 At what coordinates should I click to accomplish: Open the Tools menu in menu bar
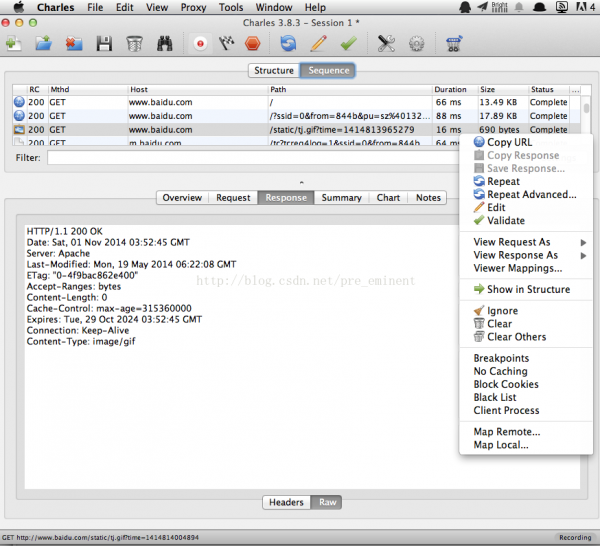231,7
